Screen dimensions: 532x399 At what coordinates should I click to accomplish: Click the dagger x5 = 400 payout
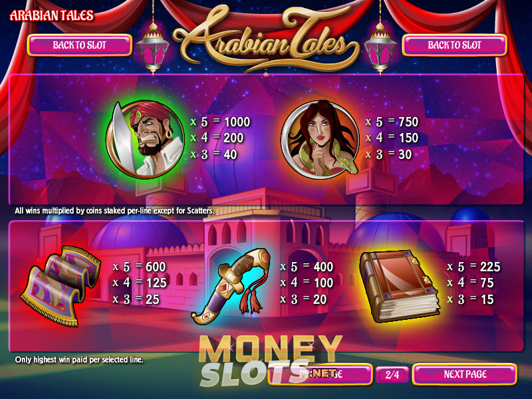(307, 267)
